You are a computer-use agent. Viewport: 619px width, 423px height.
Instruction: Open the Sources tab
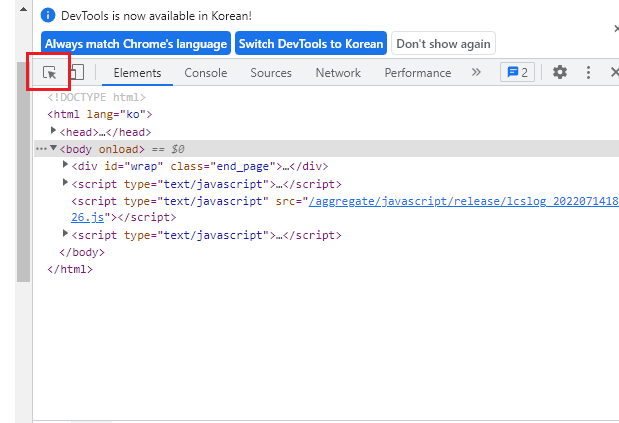tap(271, 73)
